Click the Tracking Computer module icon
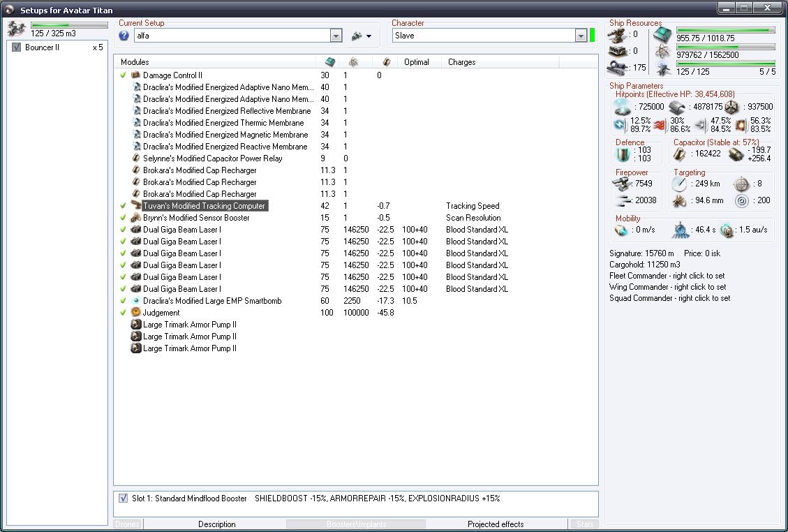 click(135, 206)
